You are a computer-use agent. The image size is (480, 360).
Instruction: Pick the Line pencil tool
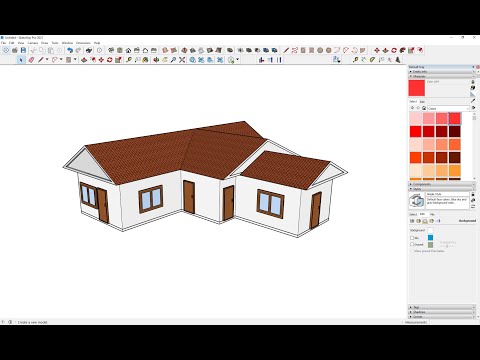click(41, 60)
